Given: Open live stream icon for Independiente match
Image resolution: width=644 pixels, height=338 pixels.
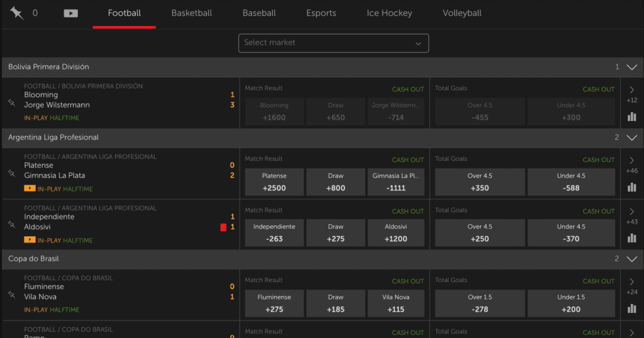Looking at the screenshot, I should point(30,239).
